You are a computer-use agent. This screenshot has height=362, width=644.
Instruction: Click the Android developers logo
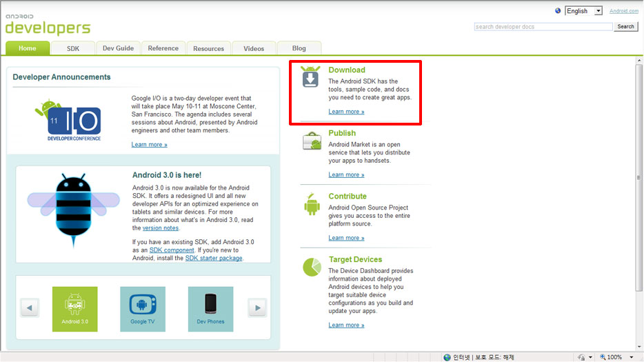[x=48, y=25]
